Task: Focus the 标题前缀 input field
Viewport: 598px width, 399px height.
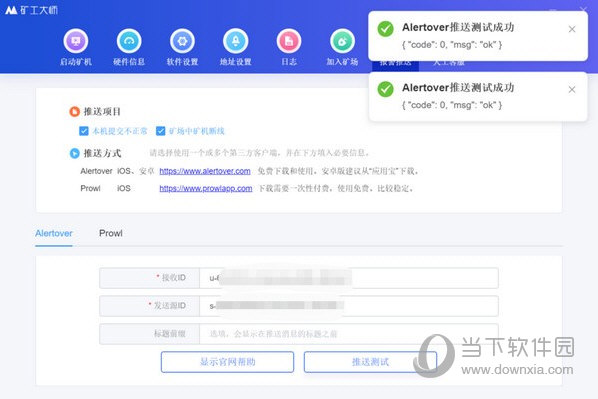Action: [x=349, y=334]
